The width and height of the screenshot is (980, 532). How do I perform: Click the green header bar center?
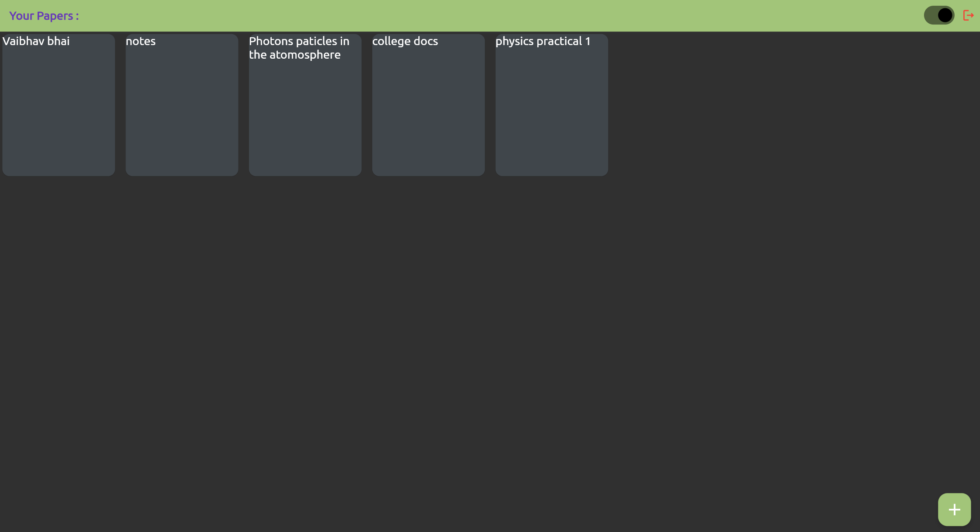[490, 16]
